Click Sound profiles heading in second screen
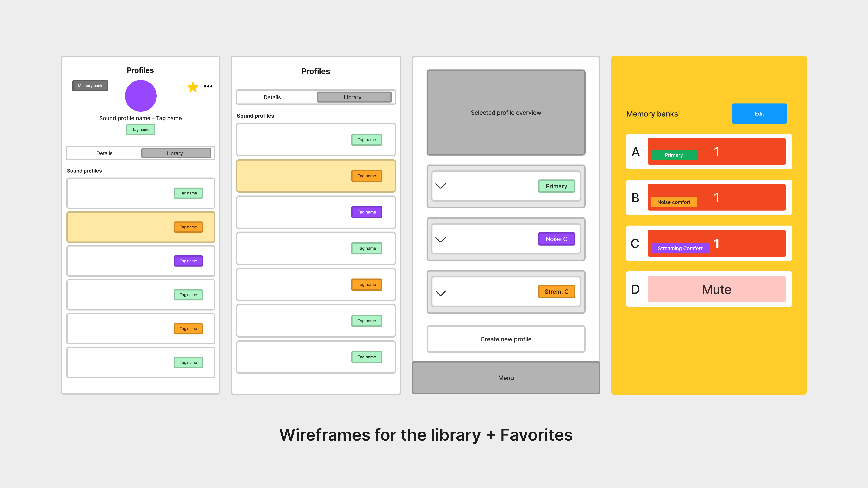The width and height of the screenshot is (868, 488). tap(255, 116)
